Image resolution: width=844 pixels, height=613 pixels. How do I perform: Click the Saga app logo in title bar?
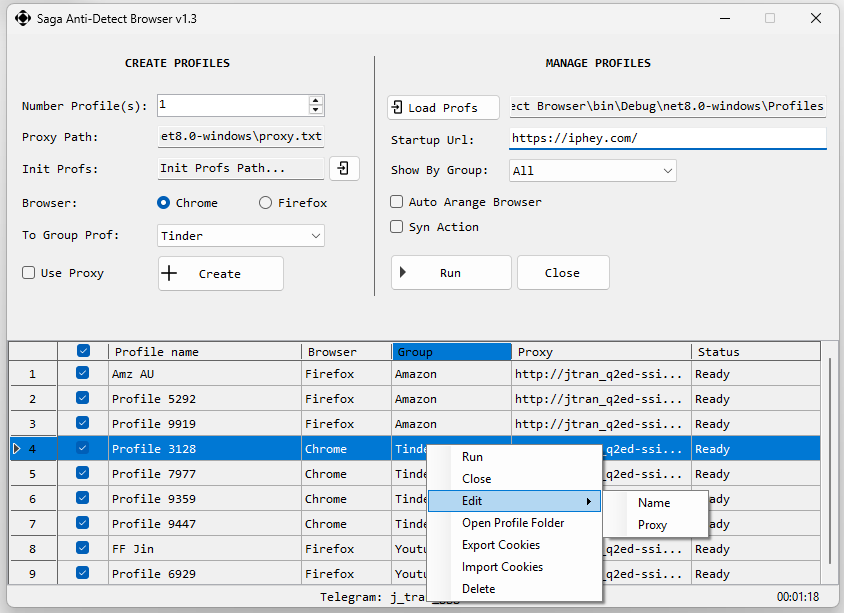(x=23, y=18)
